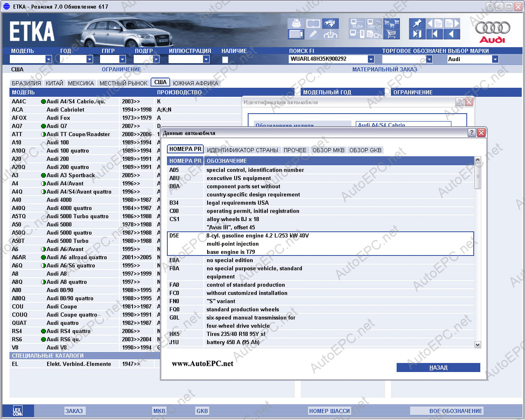
Task: Switch to the ОБЗОР МКВ tab
Action: click(329, 150)
